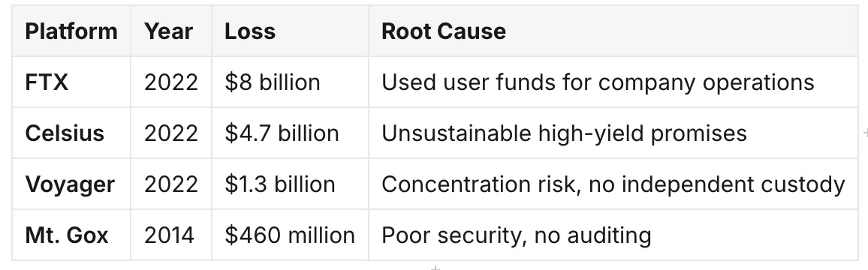
Task: Select the Mt. Gox platform cell
Action: click(x=71, y=235)
